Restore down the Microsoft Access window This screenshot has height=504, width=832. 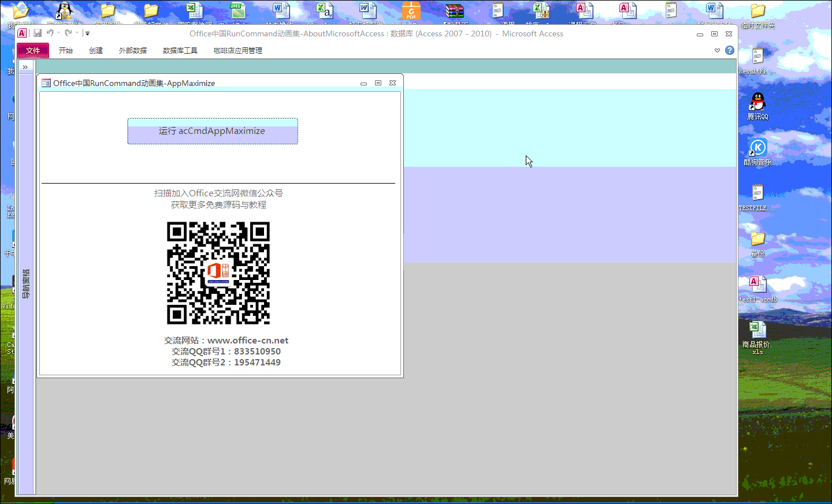[x=714, y=34]
